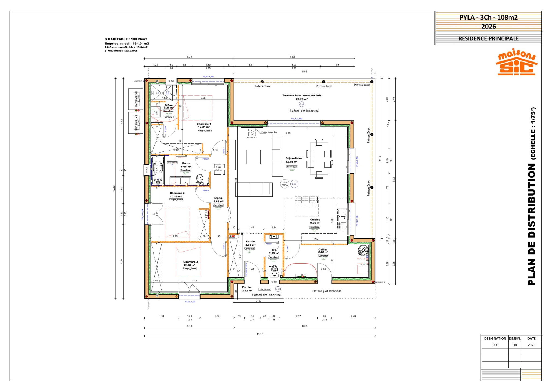Click the DESIGNATION column header
This screenshot has height=392, width=555.
pyautogui.click(x=495, y=338)
